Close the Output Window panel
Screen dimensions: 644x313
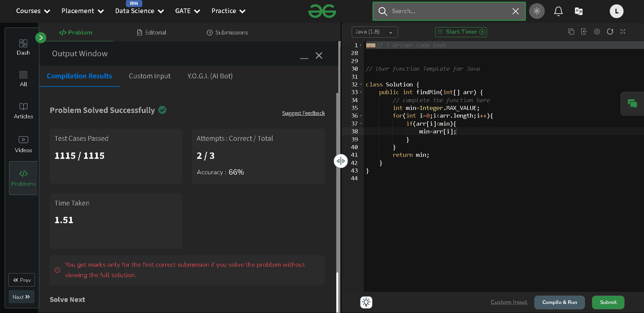coord(319,55)
